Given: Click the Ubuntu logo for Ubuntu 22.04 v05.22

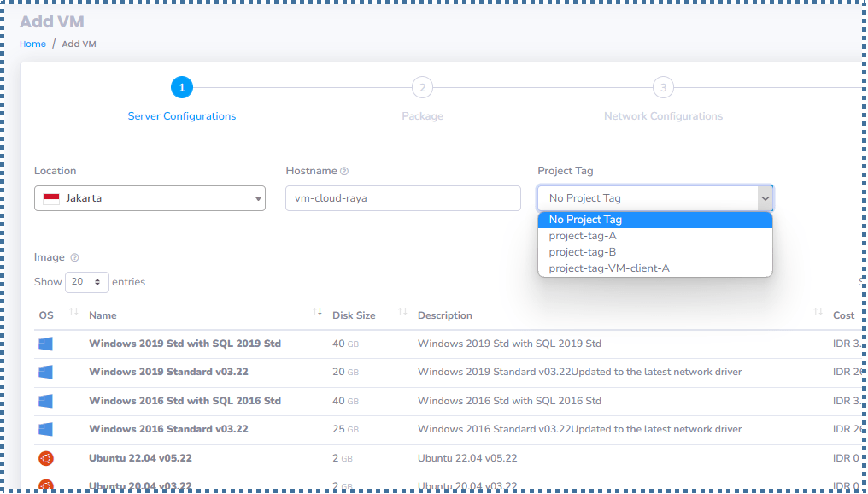Looking at the screenshot, I should (47, 457).
